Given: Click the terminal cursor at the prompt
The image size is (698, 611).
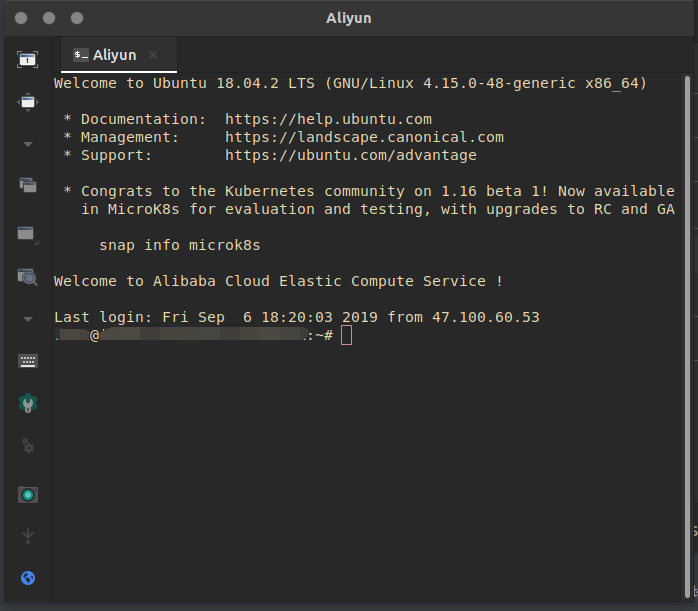Looking at the screenshot, I should click(346, 335).
